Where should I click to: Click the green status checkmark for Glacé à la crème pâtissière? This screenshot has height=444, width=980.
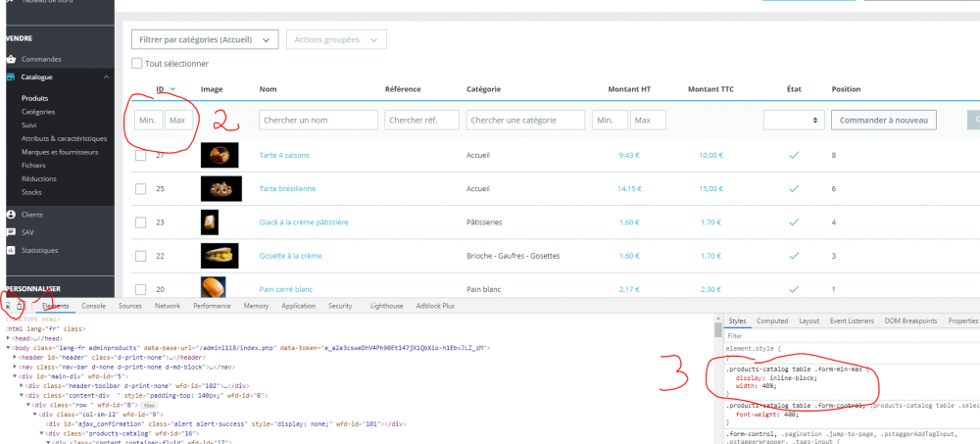pyautogui.click(x=794, y=222)
